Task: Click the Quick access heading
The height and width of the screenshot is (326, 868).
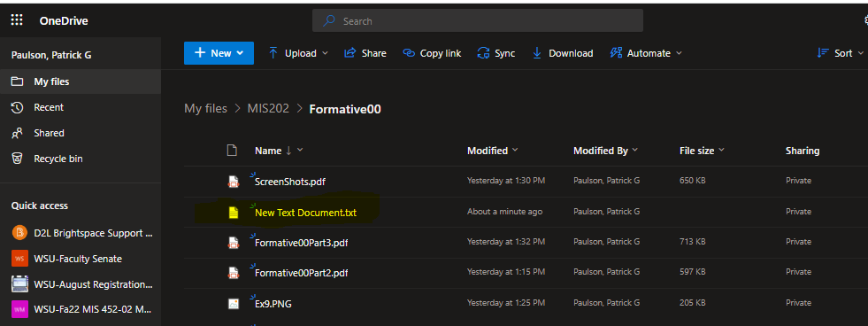Action: 40,206
